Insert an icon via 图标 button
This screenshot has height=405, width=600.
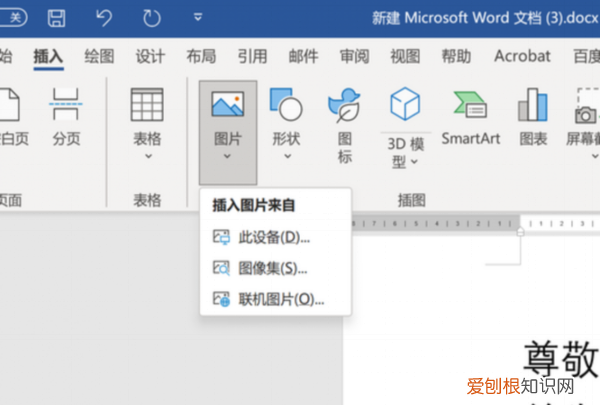coord(344,126)
